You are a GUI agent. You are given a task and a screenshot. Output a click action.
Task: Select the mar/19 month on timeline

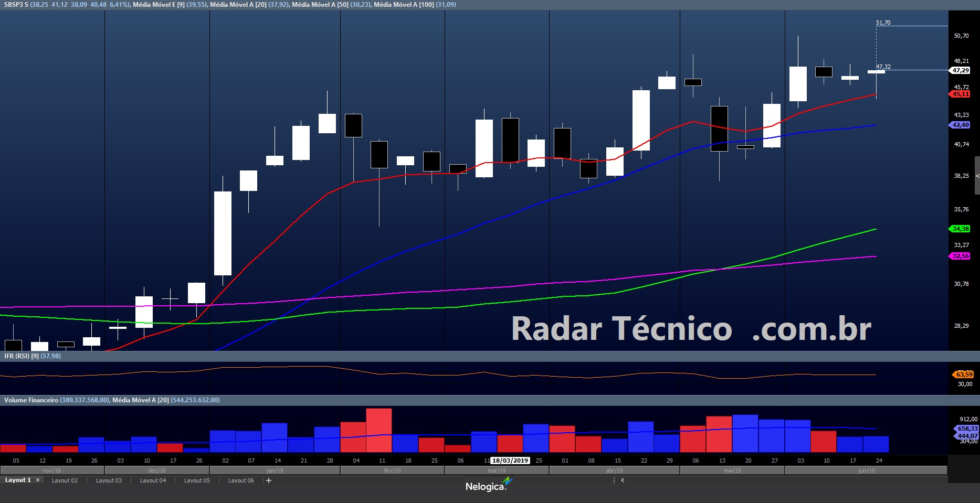click(x=497, y=470)
